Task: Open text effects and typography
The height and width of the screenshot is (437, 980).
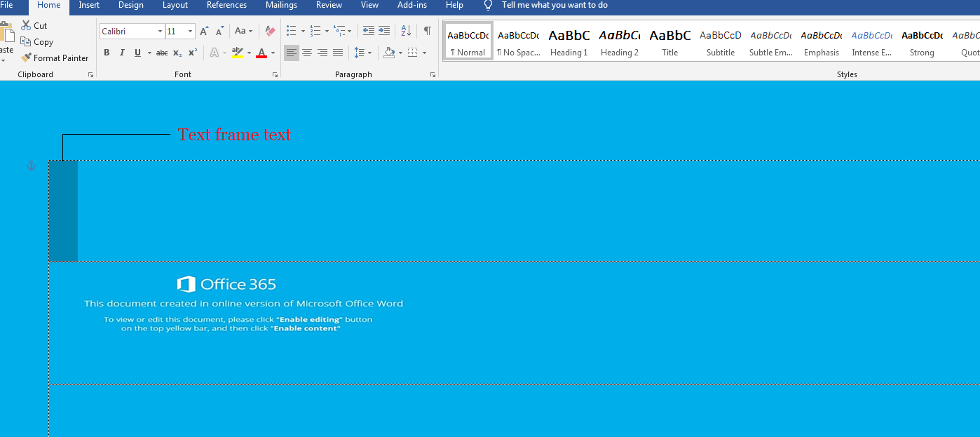Action: [215, 53]
